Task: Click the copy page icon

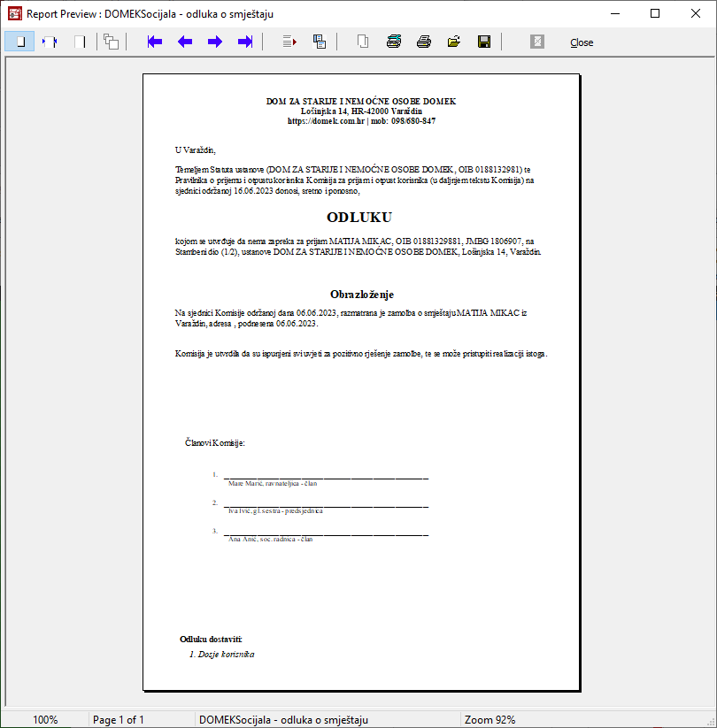Action: point(363,42)
